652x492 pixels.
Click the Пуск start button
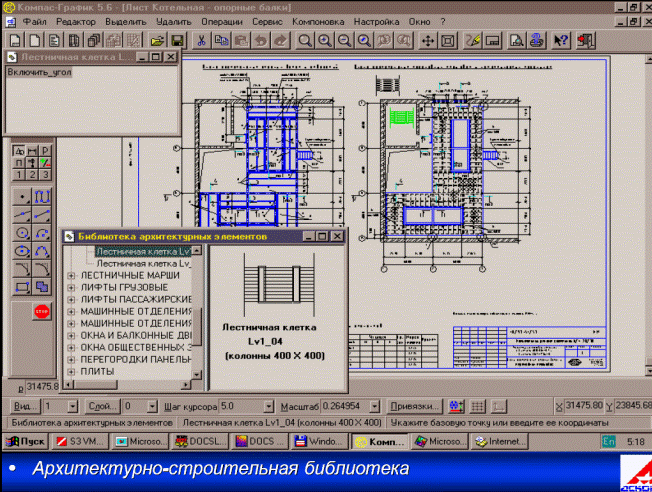[26, 441]
